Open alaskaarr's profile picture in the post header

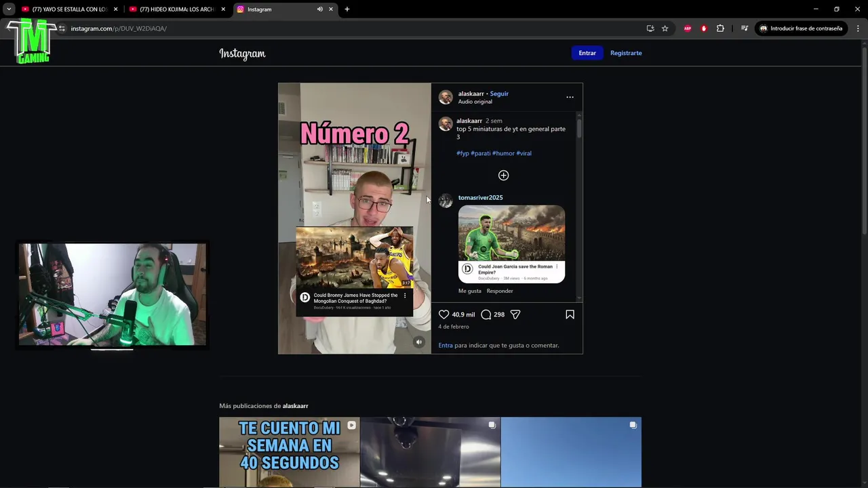446,97
